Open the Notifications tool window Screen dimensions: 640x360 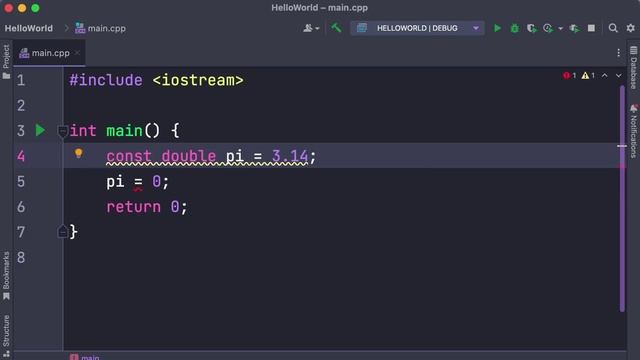[x=633, y=131]
